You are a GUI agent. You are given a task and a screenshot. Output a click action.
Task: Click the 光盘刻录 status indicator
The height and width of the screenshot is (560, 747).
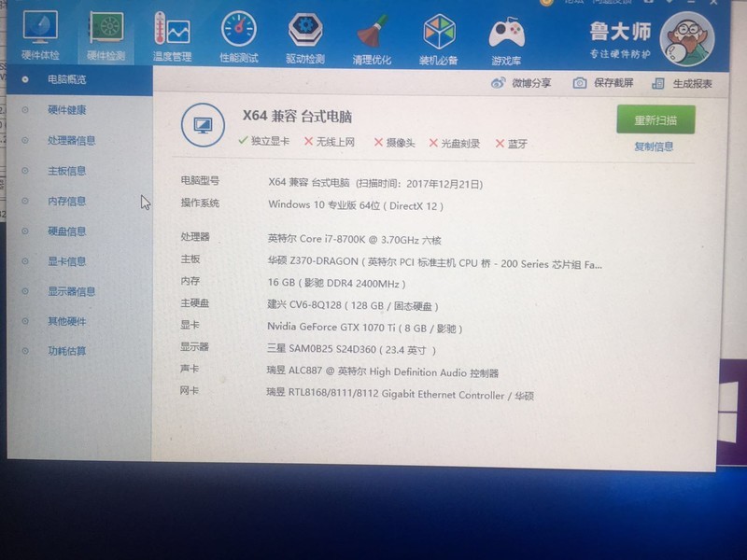455,144
